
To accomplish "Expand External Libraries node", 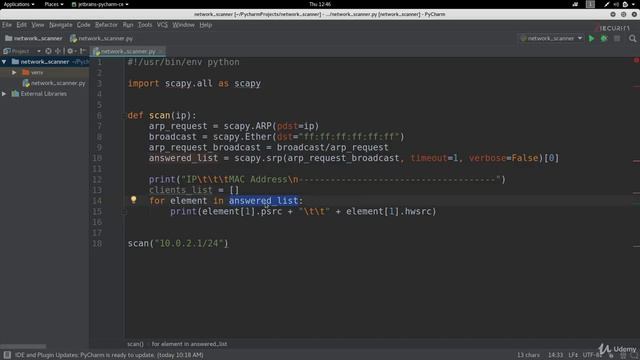I will tap(4, 93).
